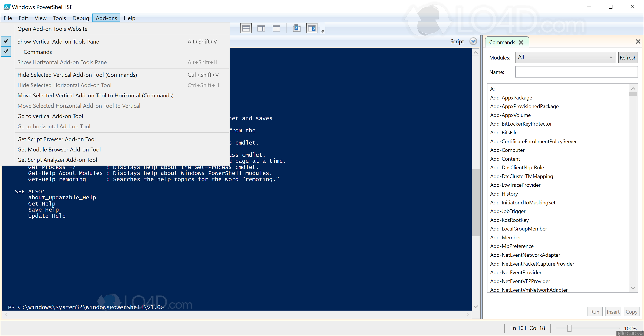Select Add-AppxPackage in command list

pyautogui.click(x=511, y=98)
